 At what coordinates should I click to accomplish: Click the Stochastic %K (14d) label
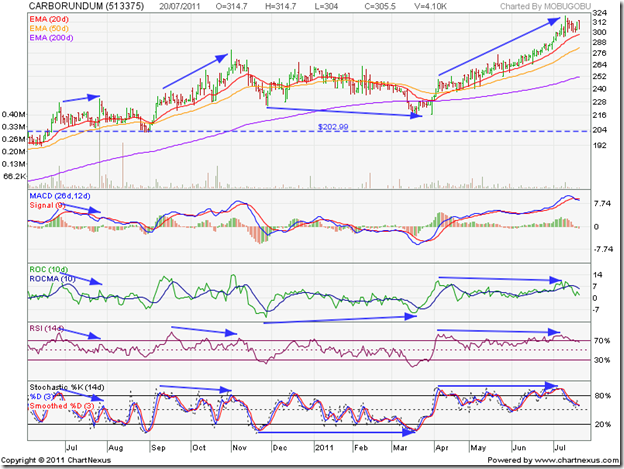[67, 387]
